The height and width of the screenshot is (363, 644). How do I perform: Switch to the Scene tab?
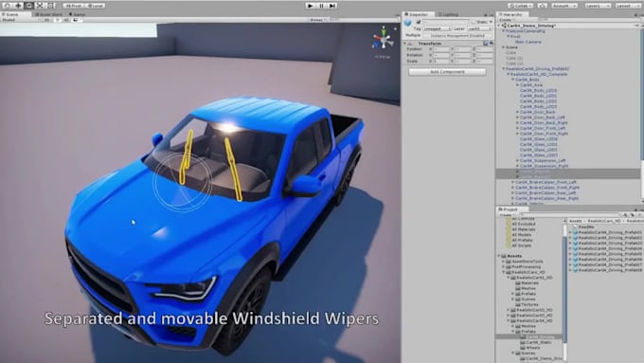coord(12,14)
